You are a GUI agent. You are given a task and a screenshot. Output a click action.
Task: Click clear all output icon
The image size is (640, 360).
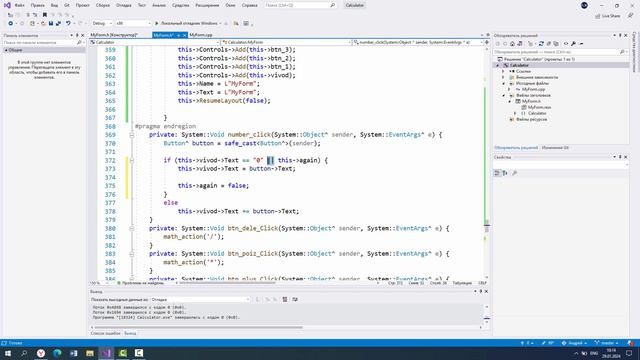[284, 300]
